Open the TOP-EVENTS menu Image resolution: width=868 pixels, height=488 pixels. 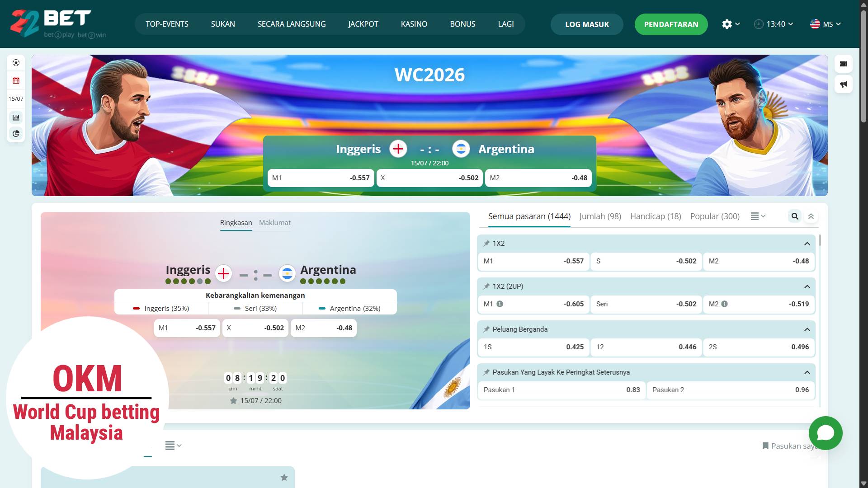(x=167, y=24)
